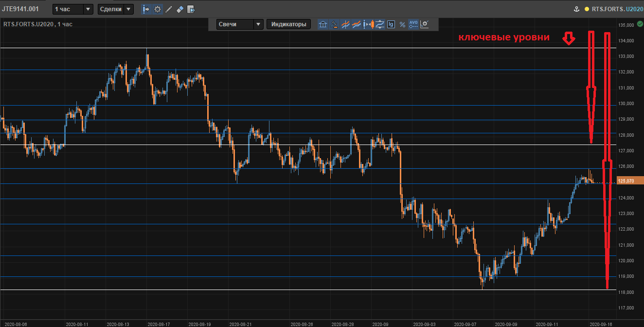The image size is (644, 327).
Task: Click the 118,000 price axis label
Action: point(626,292)
